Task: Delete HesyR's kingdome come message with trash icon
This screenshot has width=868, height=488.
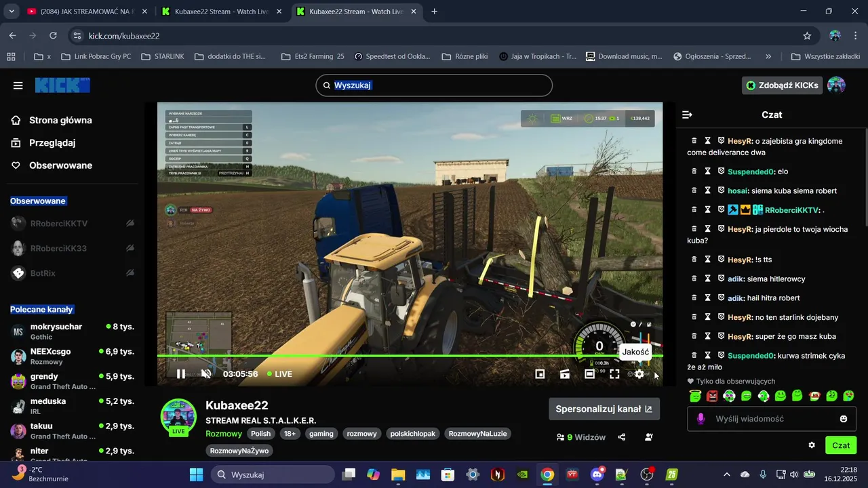Action: [694, 141]
